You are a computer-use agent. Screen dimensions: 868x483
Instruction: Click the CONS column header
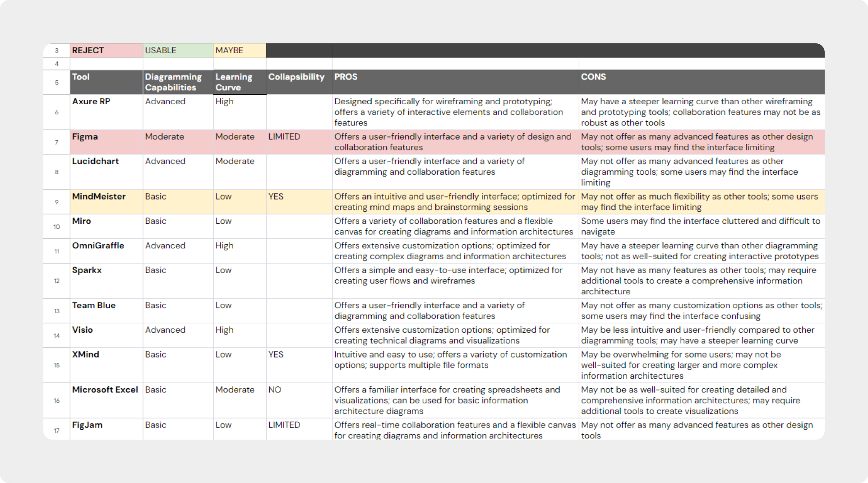pyautogui.click(x=702, y=82)
